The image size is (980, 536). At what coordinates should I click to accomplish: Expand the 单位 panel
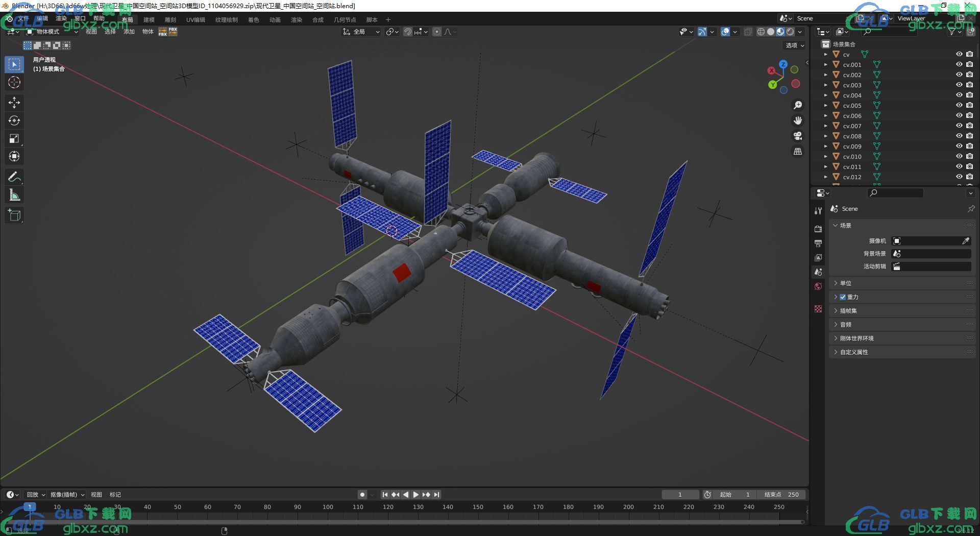click(902, 283)
